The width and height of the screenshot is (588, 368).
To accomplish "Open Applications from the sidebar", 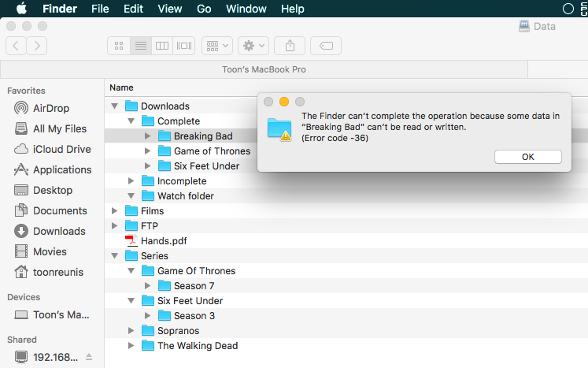I will 53,169.
